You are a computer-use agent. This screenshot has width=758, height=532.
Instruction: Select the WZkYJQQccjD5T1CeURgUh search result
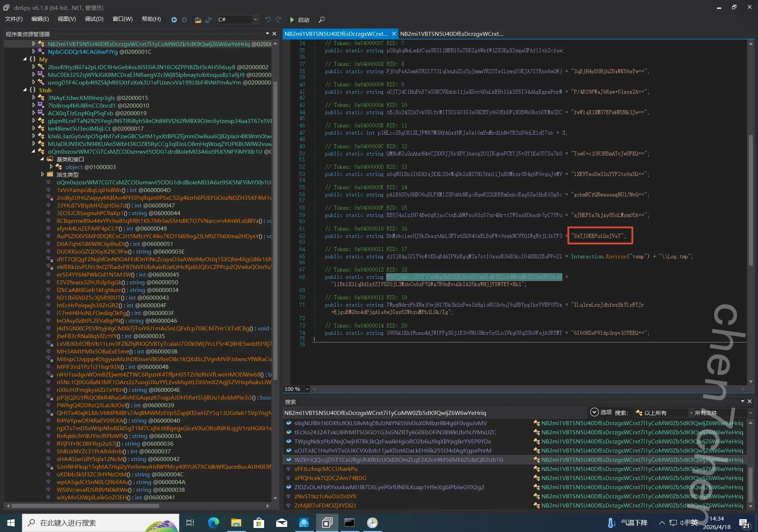[x=398, y=460]
